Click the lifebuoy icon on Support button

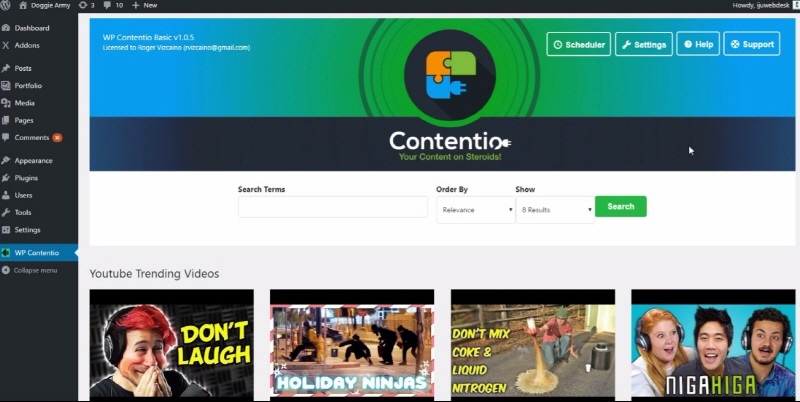pyautogui.click(x=735, y=44)
